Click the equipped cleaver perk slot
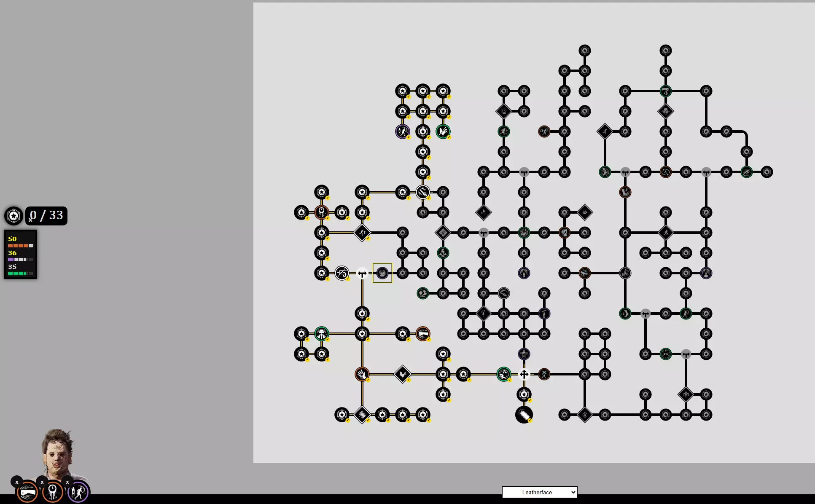The height and width of the screenshot is (504, 815). (x=28, y=492)
